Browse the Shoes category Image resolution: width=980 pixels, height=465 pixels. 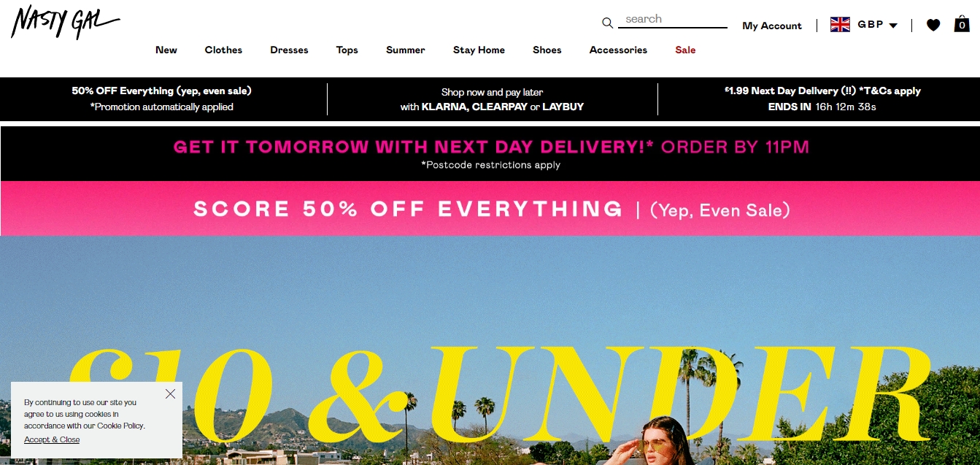pyautogui.click(x=547, y=50)
